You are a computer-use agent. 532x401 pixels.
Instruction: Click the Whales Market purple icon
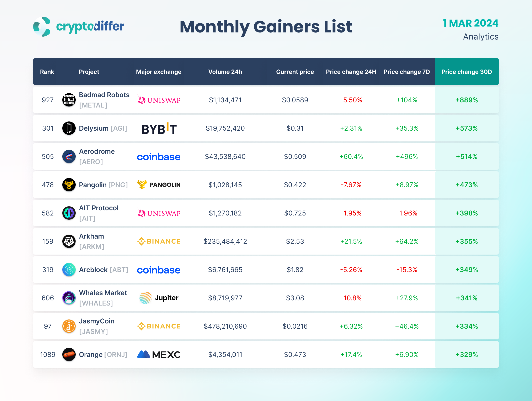[69, 298]
